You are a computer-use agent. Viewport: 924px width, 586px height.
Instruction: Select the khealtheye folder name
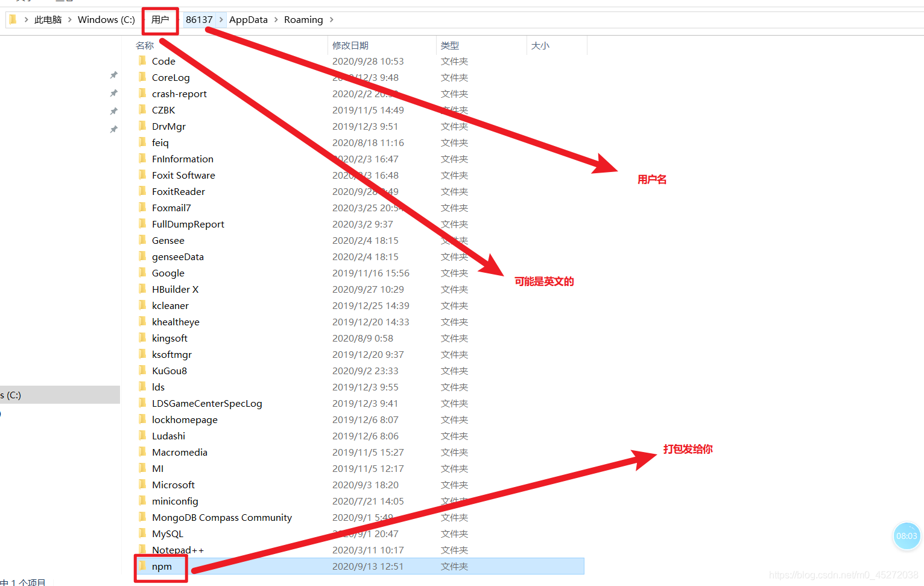click(176, 322)
